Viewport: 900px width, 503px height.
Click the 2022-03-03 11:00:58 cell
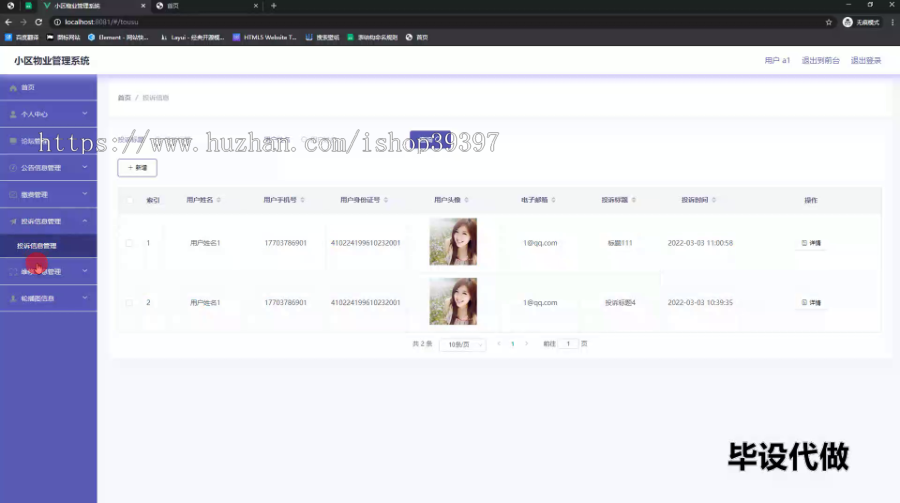click(700, 243)
